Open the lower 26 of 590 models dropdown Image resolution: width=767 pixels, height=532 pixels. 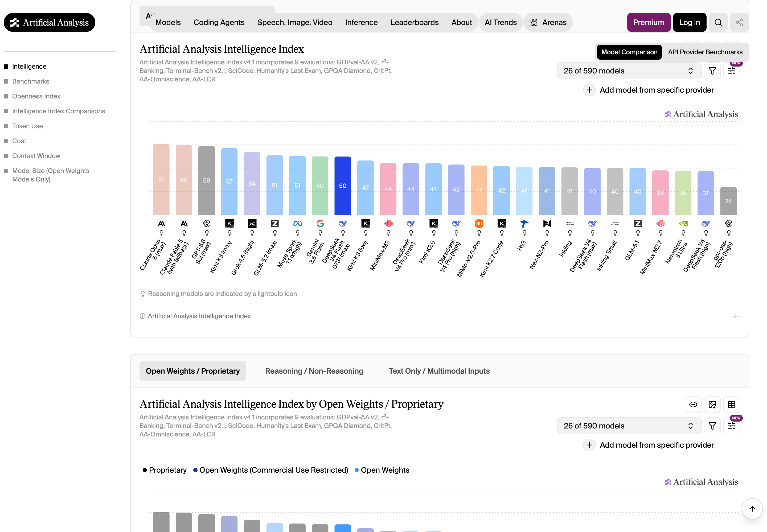(x=629, y=426)
